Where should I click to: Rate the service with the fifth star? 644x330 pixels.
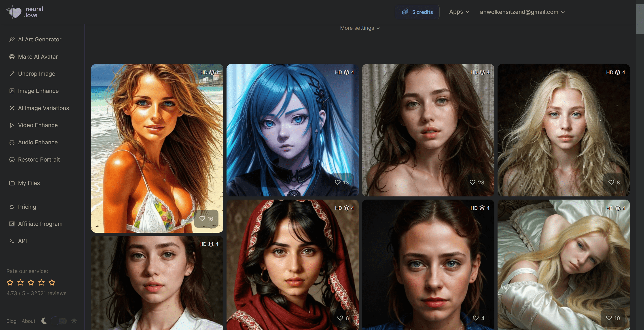click(52, 283)
